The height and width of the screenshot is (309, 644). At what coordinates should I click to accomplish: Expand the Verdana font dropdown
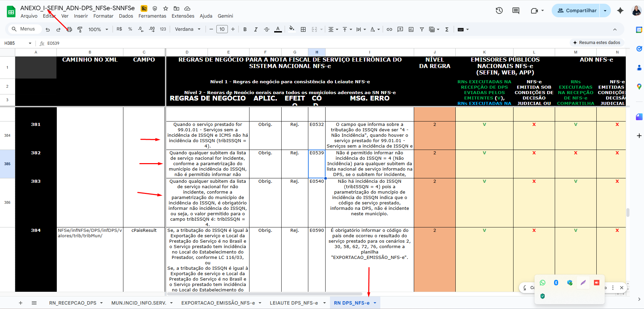(188, 29)
